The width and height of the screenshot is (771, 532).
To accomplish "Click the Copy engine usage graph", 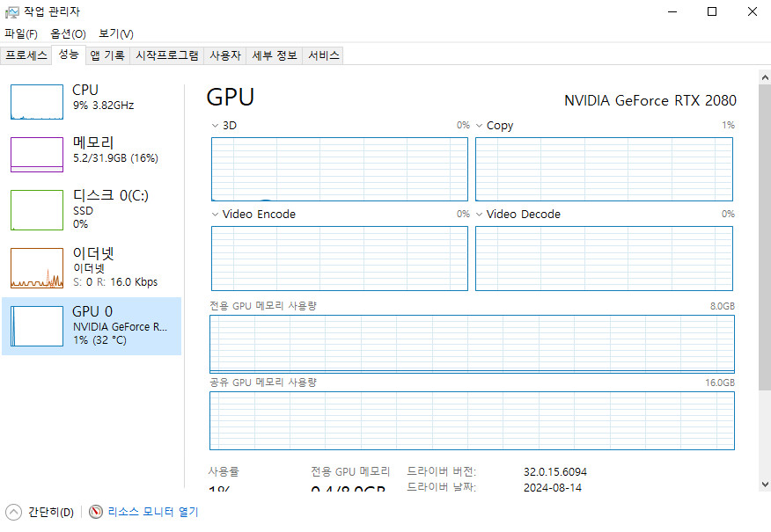I will (x=605, y=169).
